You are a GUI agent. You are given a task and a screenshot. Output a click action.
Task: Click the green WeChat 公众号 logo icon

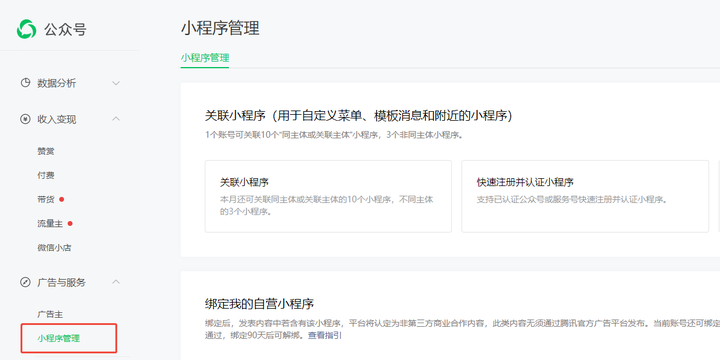(x=27, y=29)
